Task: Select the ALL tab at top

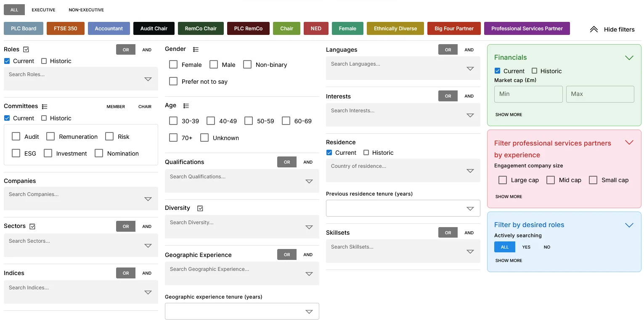Action: 14,10
